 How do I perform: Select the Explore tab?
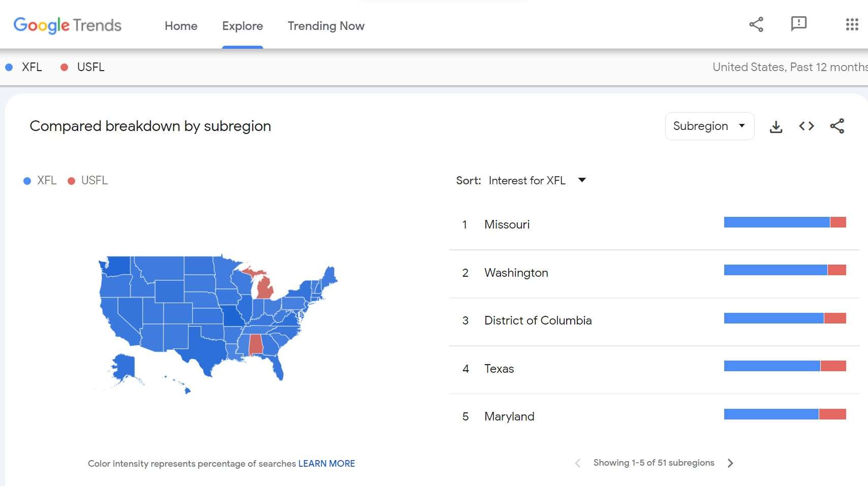click(242, 26)
